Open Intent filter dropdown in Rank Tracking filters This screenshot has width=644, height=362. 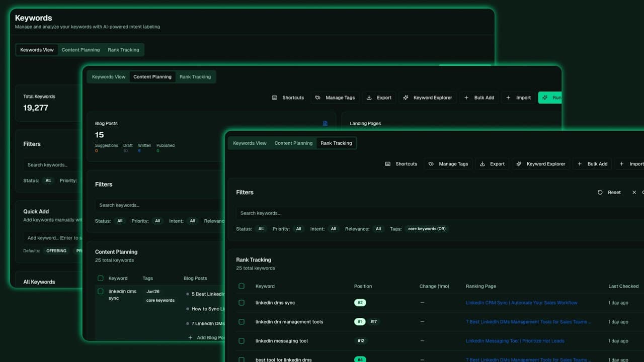point(333,229)
